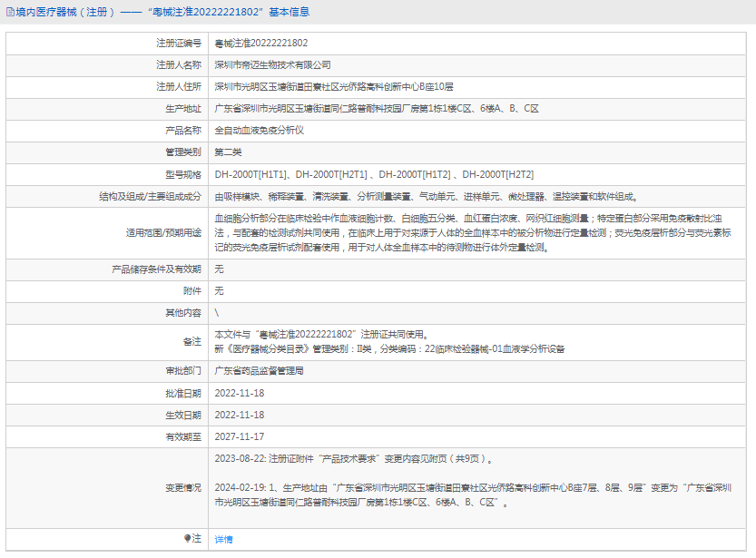Click the document icon beside 境内医疗器械 title
This screenshot has width=756, height=558.
[10, 12]
